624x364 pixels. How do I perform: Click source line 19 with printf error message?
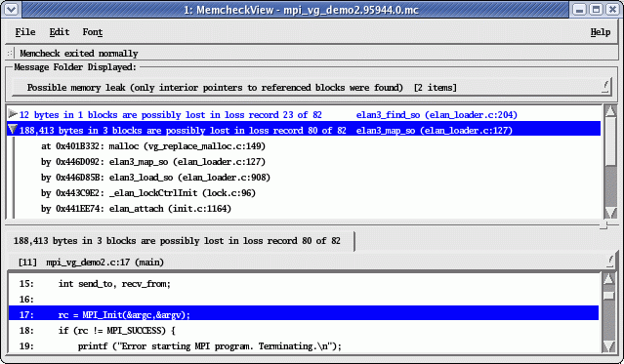click(x=304, y=346)
